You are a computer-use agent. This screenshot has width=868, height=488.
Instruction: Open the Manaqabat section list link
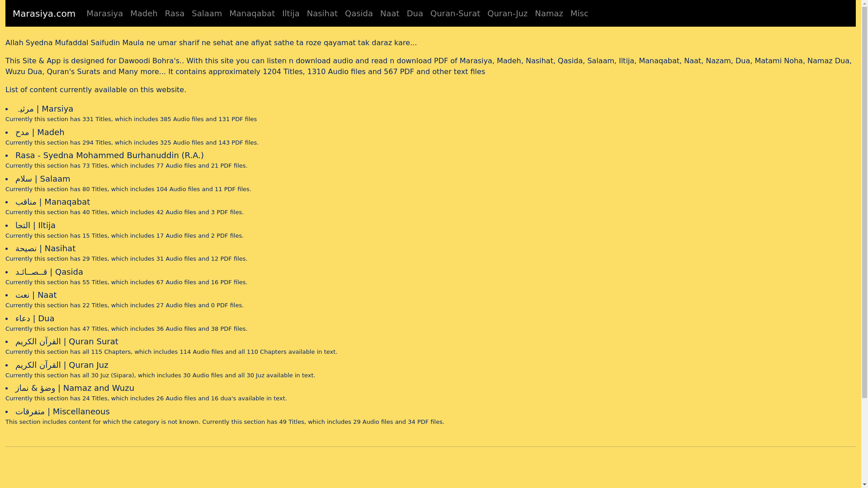coord(52,202)
